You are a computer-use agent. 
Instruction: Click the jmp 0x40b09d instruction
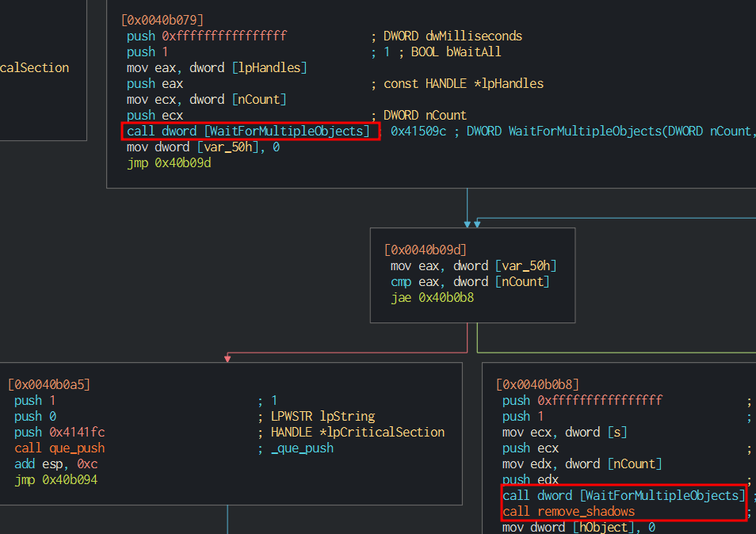[x=168, y=162]
